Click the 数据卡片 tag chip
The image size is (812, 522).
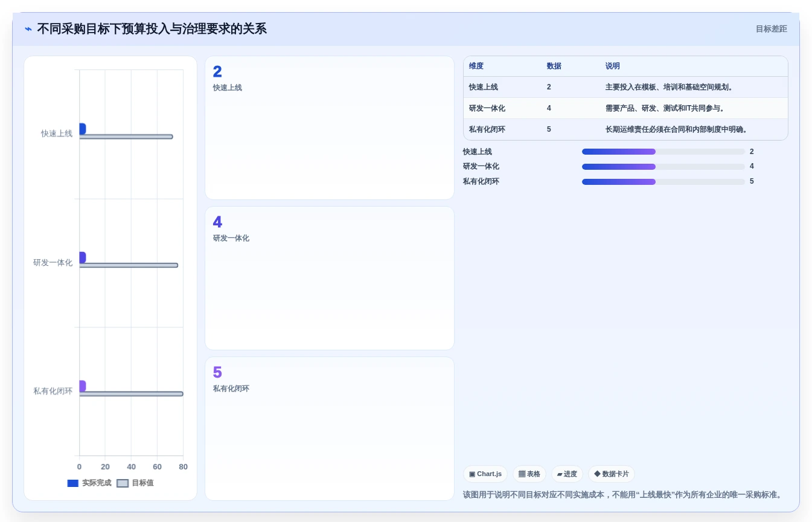pyautogui.click(x=612, y=474)
